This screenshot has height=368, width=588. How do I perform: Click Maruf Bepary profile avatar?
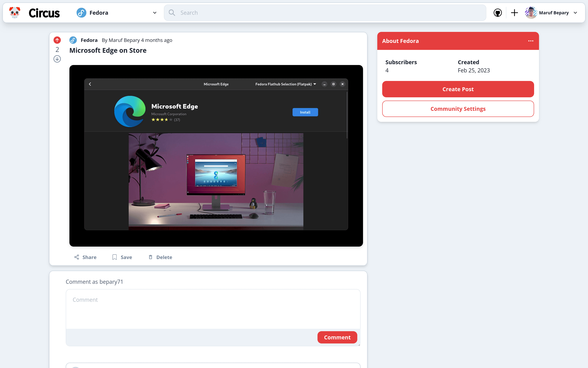click(531, 13)
